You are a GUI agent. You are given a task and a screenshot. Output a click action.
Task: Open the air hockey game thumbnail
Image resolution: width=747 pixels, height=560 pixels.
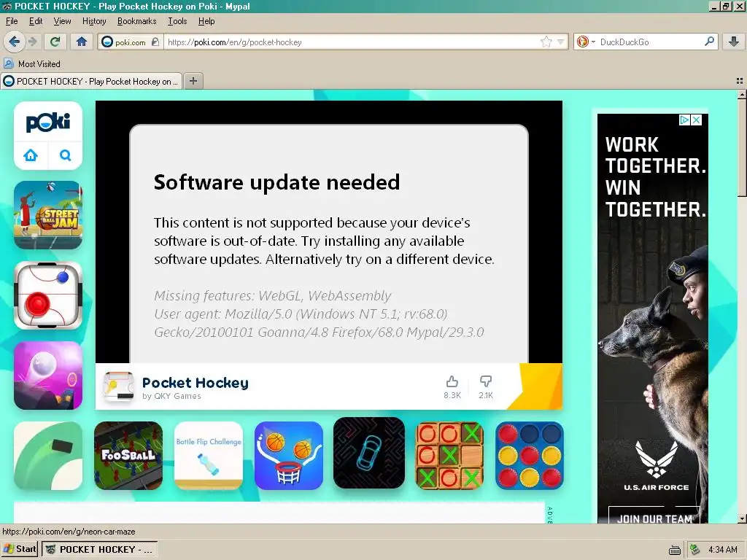point(48,295)
